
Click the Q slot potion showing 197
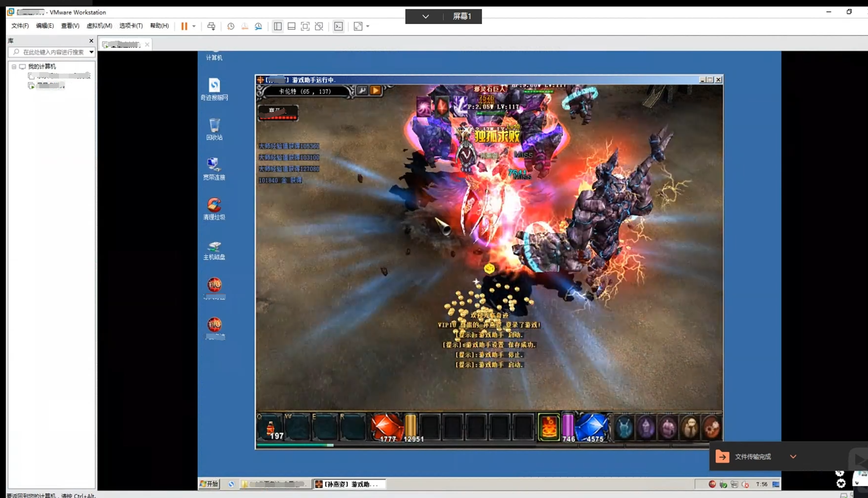271,427
